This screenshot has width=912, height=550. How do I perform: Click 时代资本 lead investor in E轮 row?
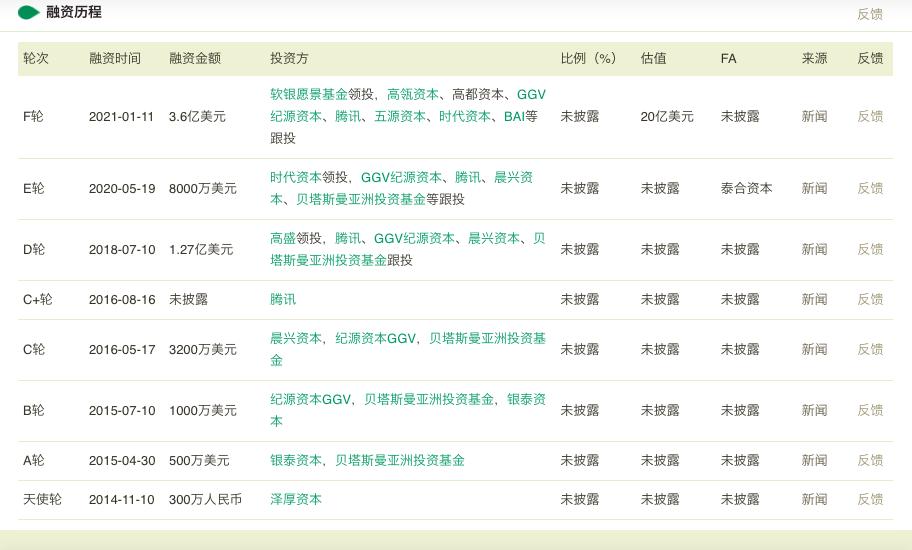click(296, 177)
